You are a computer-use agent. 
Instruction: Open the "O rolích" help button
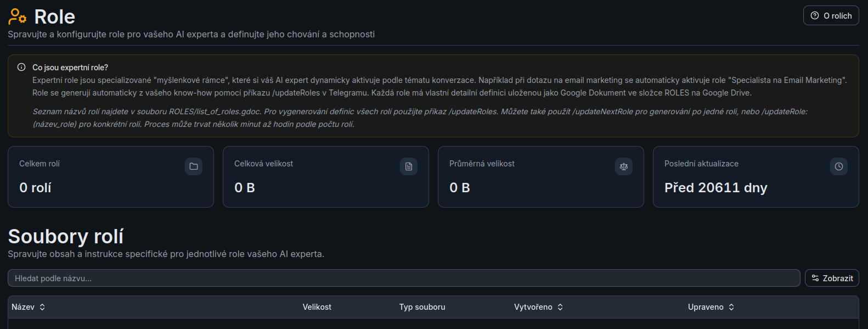point(831,15)
